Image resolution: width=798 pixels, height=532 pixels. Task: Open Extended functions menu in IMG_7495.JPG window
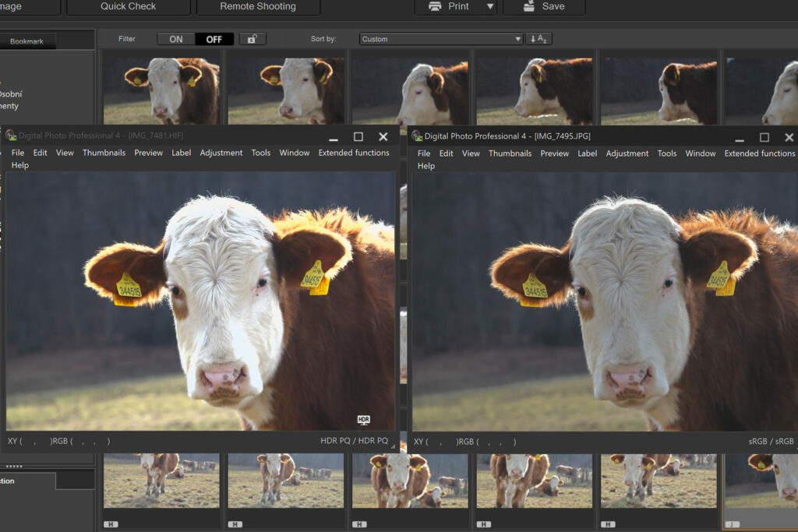tap(759, 153)
